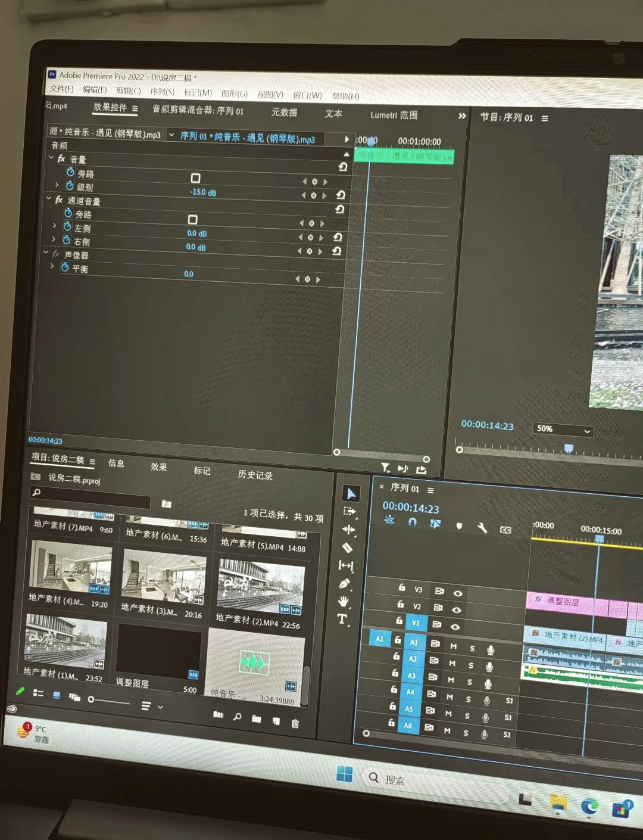The width and height of the screenshot is (643, 840).
Task: Open the 序列(S) menu
Action: 162,91
